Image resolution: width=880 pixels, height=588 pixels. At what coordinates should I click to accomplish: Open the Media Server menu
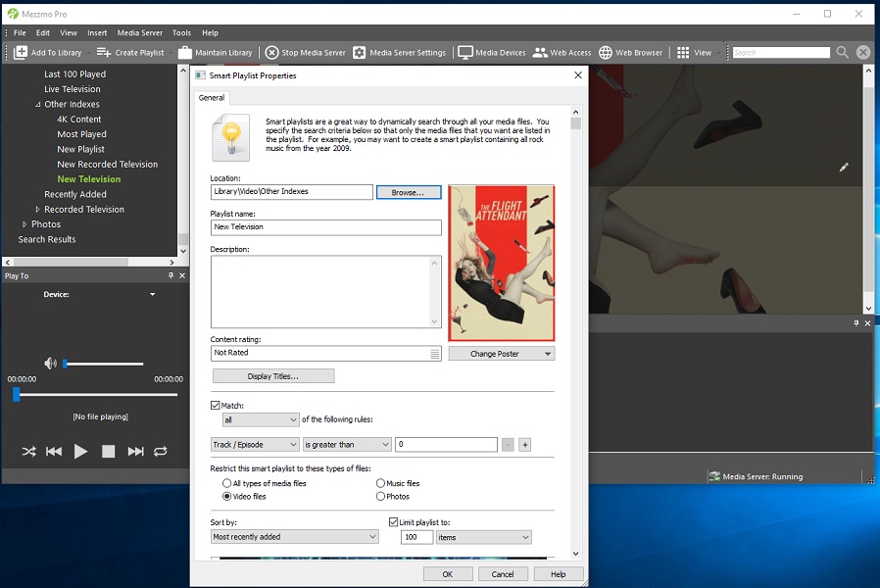point(140,32)
